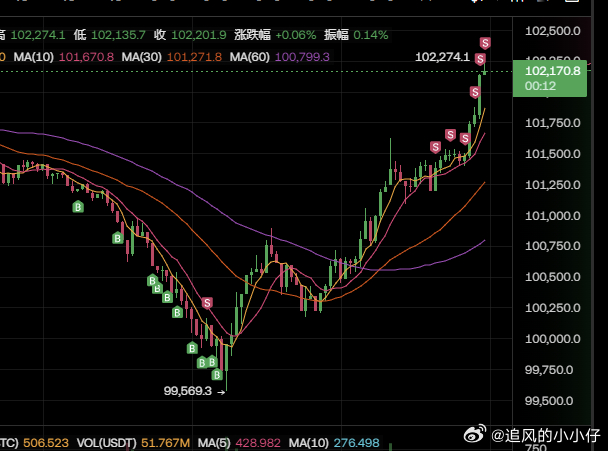Click the volume MA(5) 428.982 label
The height and width of the screenshot is (451, 608).
coord(239,443)
